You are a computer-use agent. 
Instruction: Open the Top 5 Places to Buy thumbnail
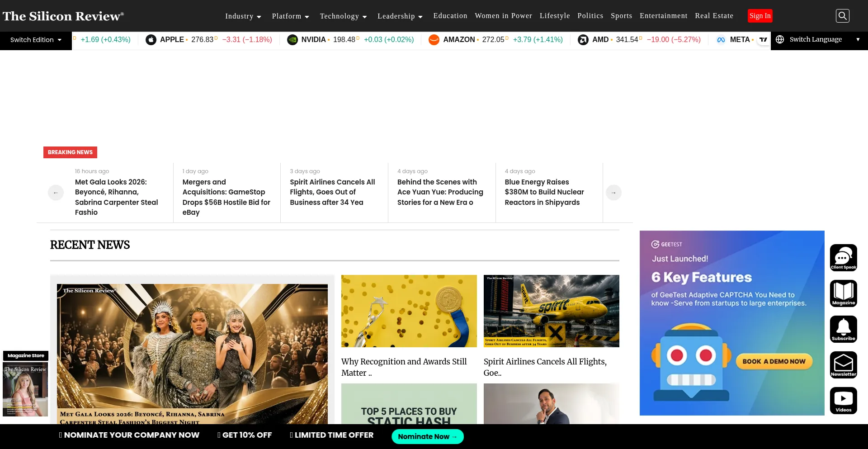point(409,404)
